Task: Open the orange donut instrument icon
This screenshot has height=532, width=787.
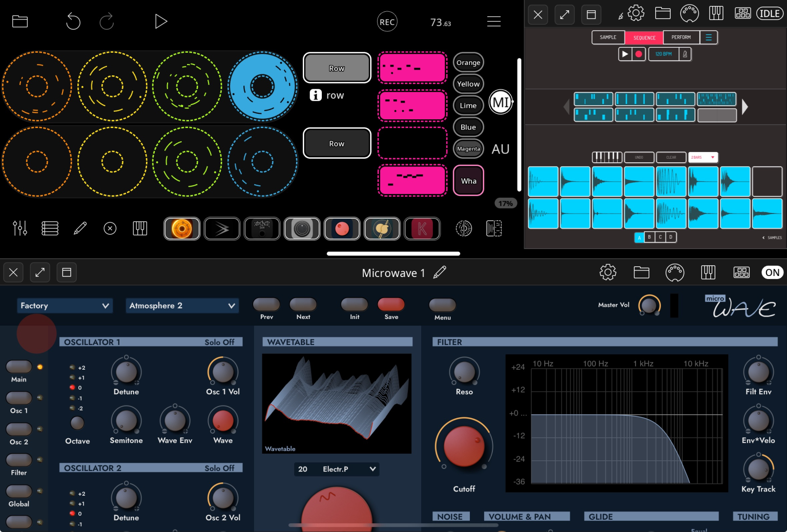Action: coord(182,228)
